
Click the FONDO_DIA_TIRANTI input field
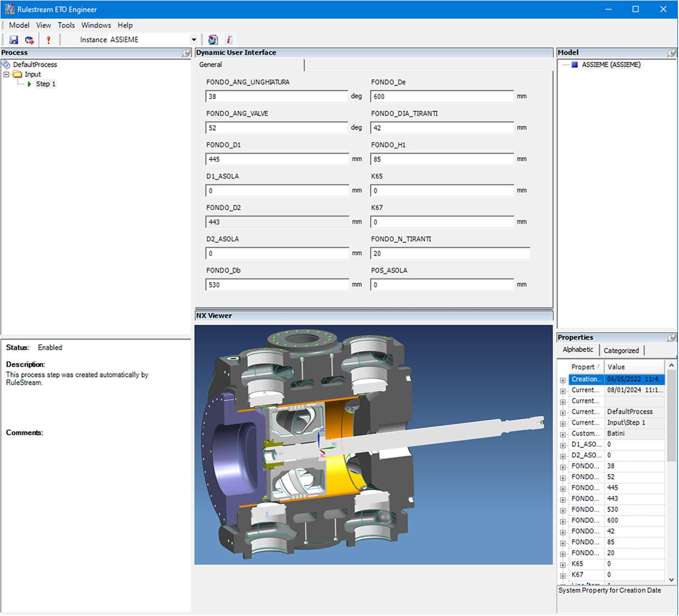(x=442, y=128)
